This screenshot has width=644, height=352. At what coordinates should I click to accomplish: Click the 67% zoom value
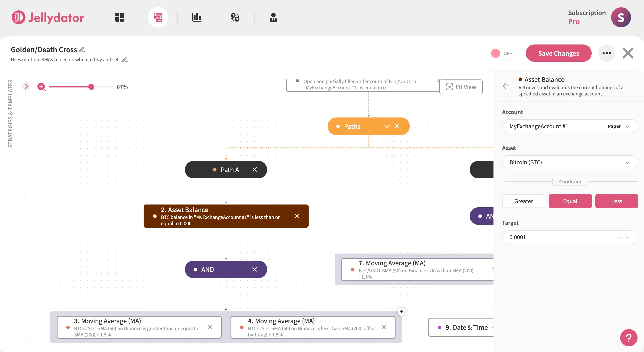pyautogui.click(x=122, y=87)
